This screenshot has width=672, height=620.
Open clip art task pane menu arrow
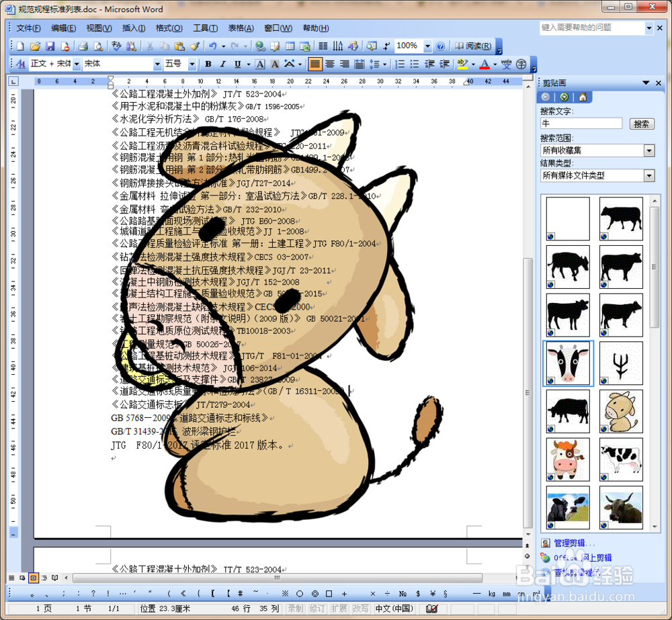click(x=646, y=83)
